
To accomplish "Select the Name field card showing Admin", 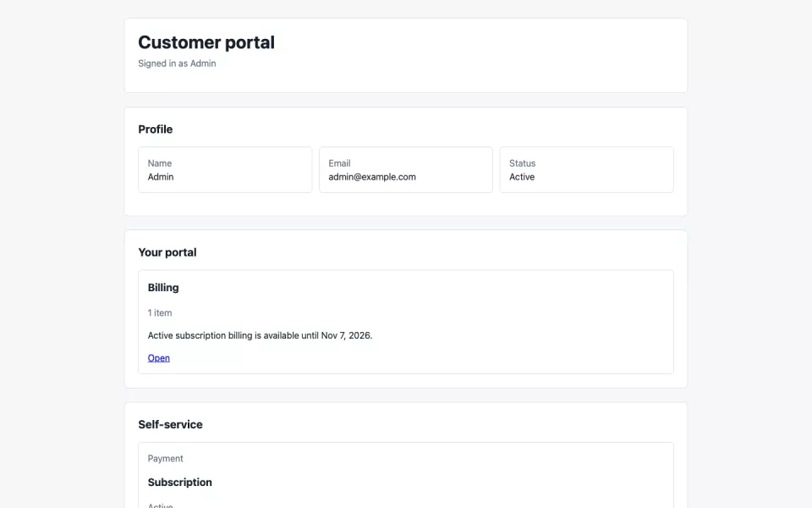I will click(x=225, y=169).
